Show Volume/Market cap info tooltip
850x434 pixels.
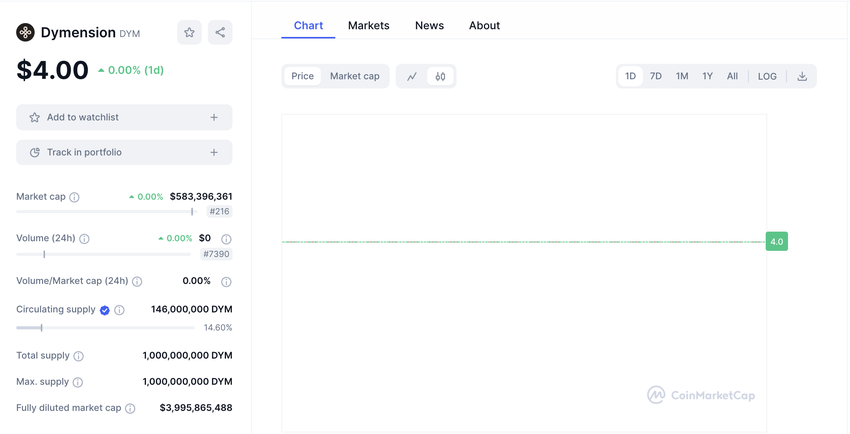point(138,281)
